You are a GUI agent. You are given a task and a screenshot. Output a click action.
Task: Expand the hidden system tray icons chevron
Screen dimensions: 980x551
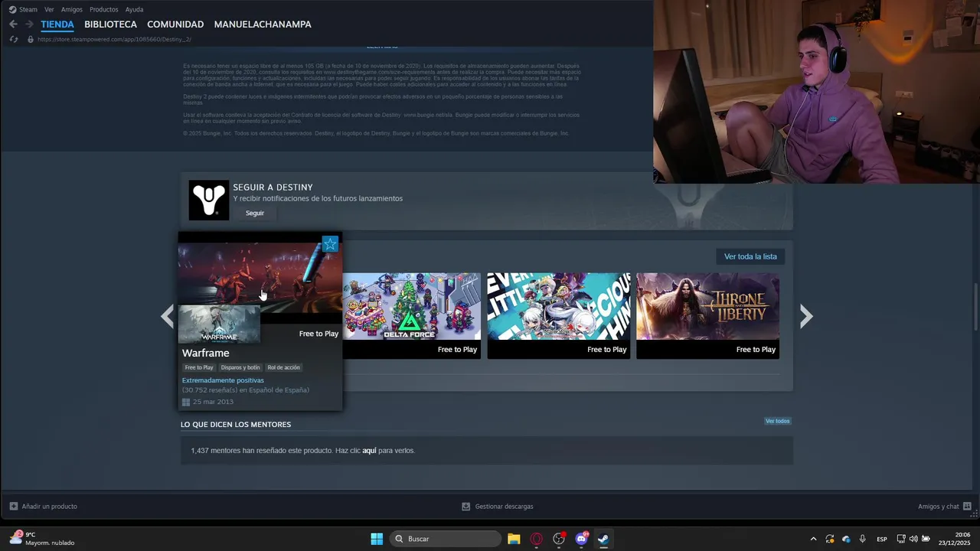point(813,539)
